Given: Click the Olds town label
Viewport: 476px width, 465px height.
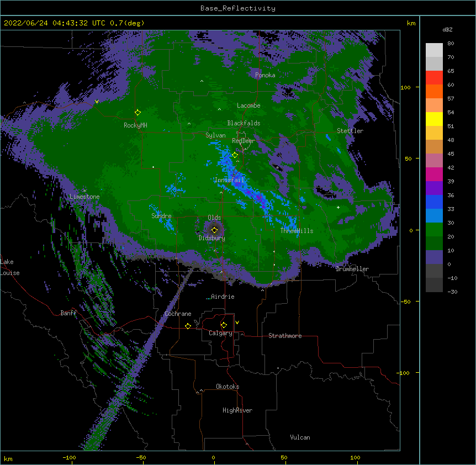Looking at the screenshot, I should click(214, 218).
